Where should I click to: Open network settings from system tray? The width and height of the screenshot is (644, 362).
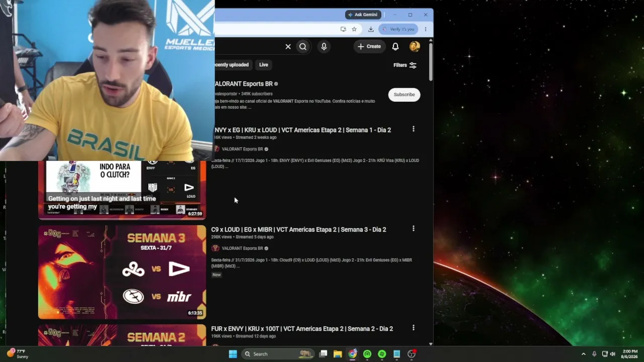[x=605, y=354]
